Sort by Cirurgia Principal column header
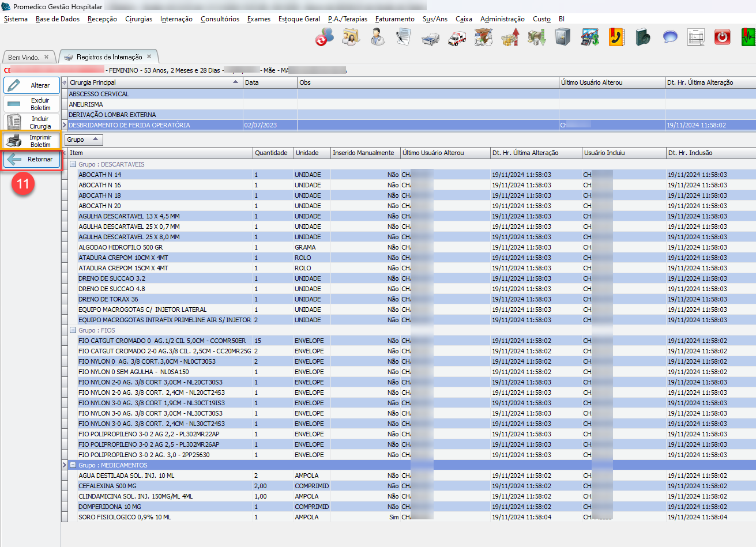 tap(151, 82)
